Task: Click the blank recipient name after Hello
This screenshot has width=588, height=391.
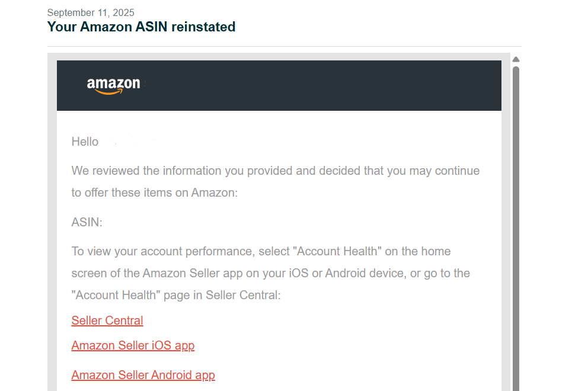Action: [130, 142]
